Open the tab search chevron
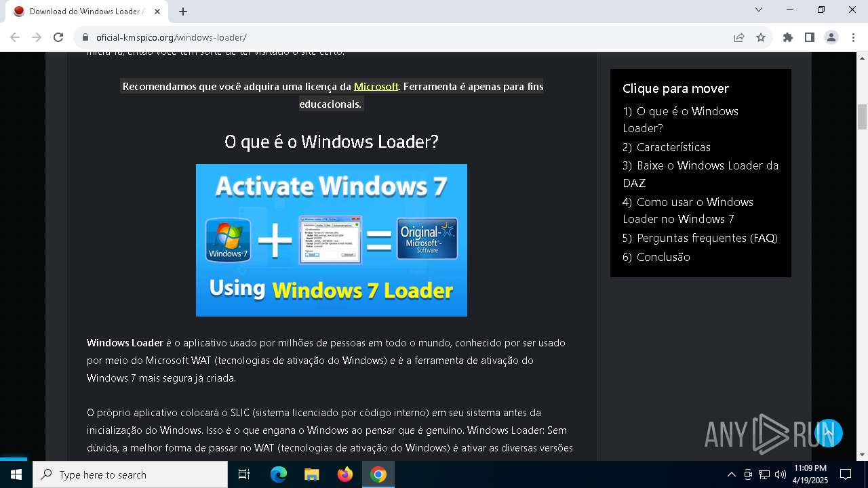Viewport: 868px width, 488px height. (759, 9)
